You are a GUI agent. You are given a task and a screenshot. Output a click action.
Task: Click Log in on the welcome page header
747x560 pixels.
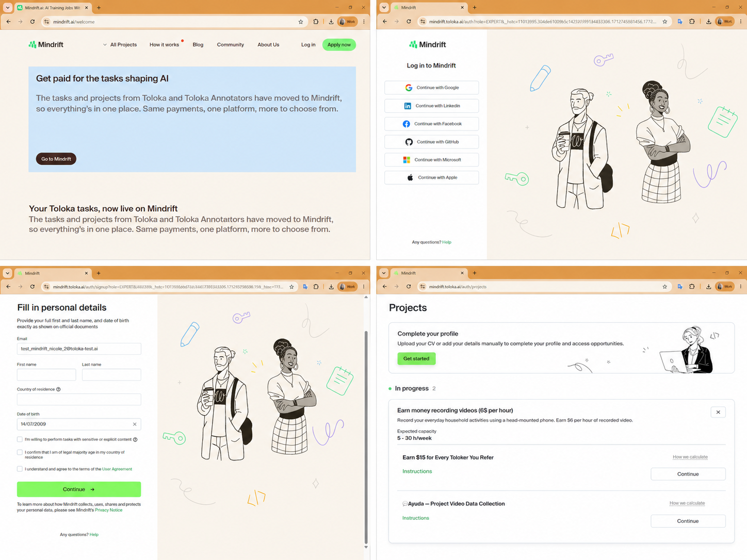pyautogui.click(x=308, y=45)
